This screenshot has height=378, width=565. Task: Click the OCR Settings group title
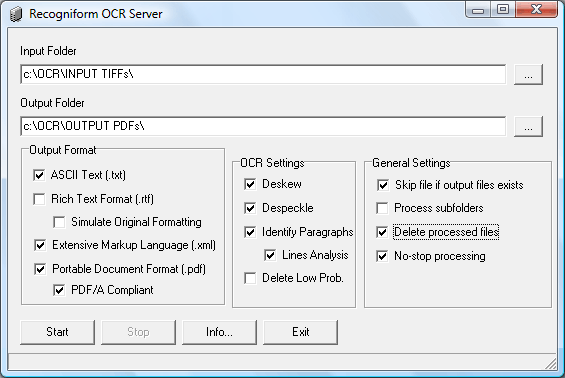272,163
